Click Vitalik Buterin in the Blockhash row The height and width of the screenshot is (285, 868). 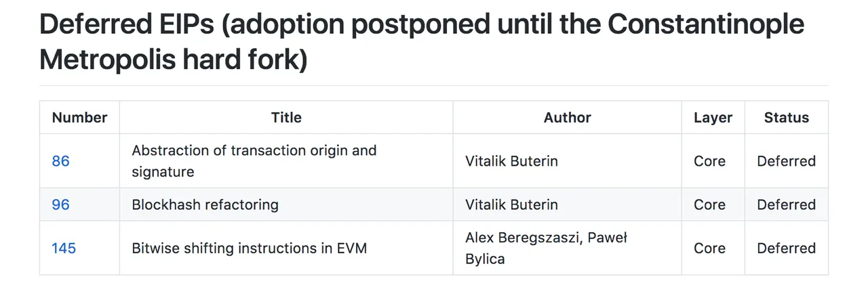tap(512, 204)
